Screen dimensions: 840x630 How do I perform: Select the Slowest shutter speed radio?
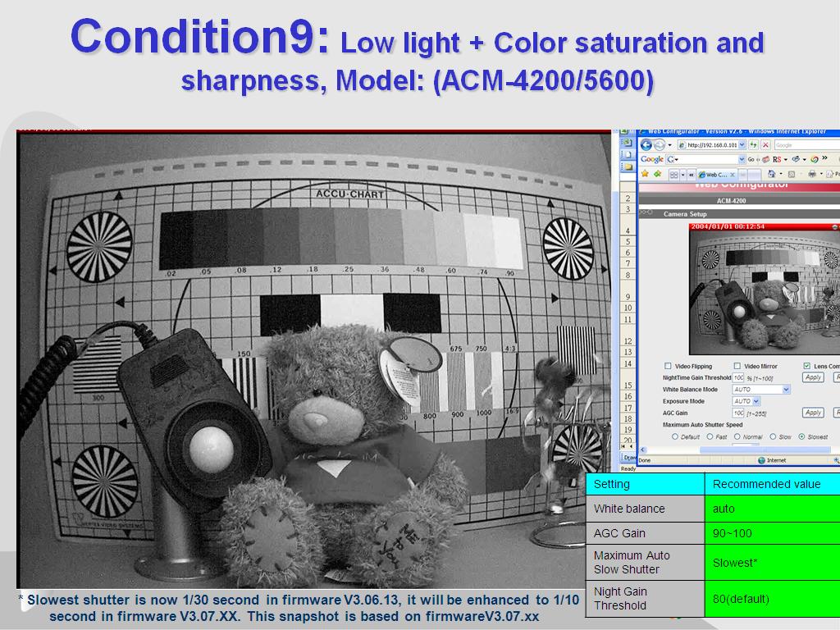coord(802,436)
